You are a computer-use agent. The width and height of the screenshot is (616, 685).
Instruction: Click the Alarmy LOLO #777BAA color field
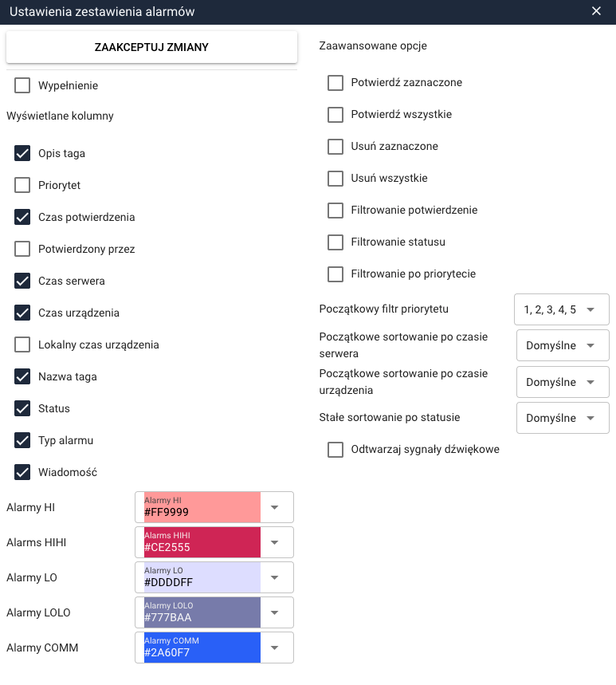coord(202,612)
